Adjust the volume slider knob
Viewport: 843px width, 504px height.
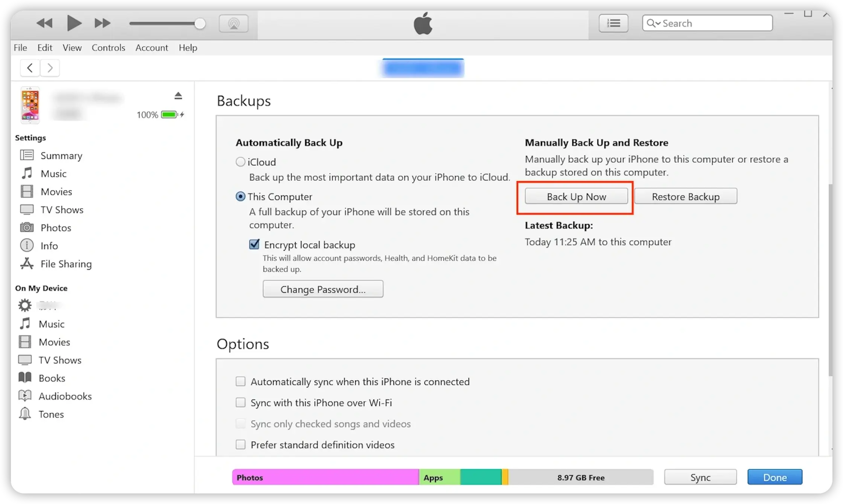tap(200, 23)
